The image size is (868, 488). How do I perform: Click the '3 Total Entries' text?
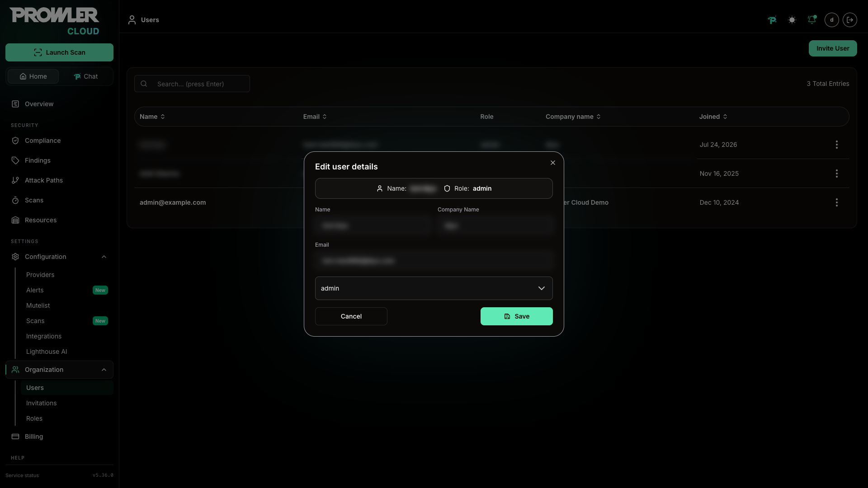pyautogui.click(x=828, y=84)
